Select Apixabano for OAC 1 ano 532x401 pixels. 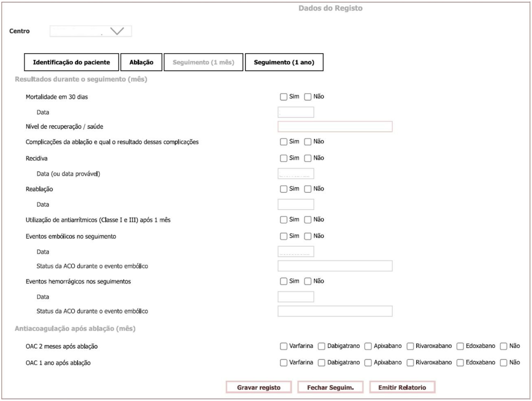368,363
